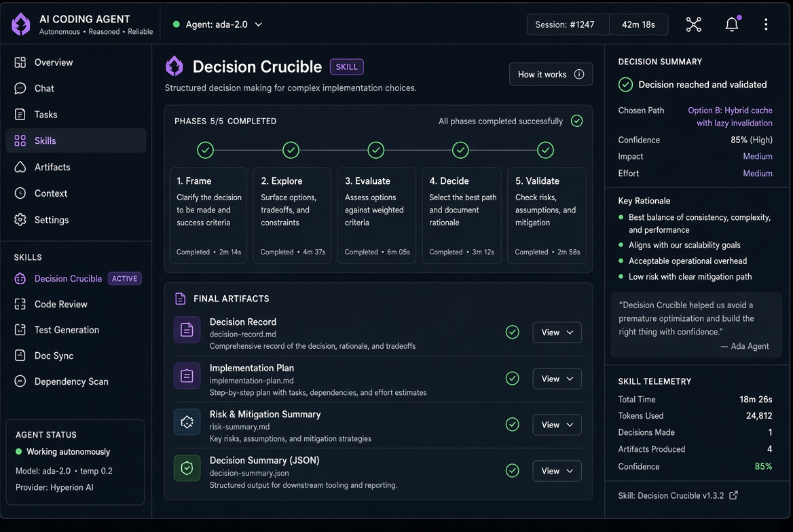The height and width of the screenshot is (532, 793).
Task: Click the Dependency Scan icon
Action: click(x=20, y=381)
